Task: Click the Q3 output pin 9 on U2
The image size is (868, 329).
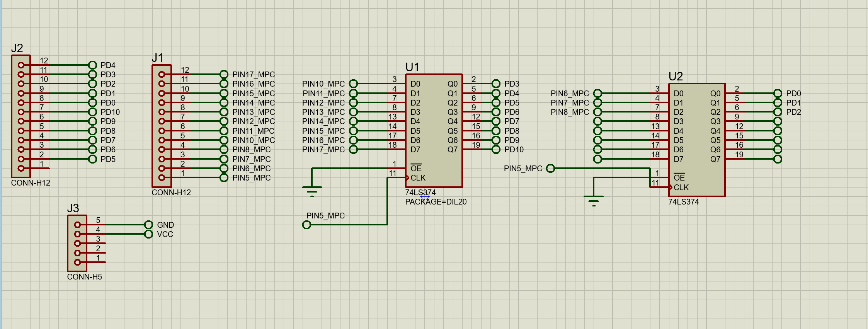Action: (735, 121)
